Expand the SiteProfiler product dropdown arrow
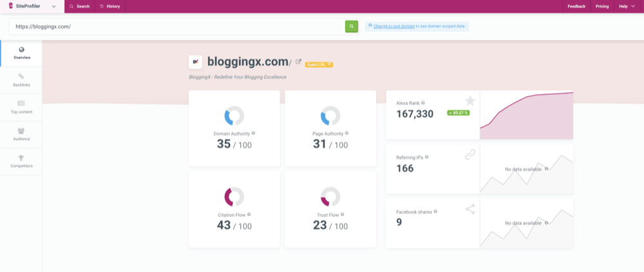Viewport: 644px width, 272px height. tap(53, 6)
